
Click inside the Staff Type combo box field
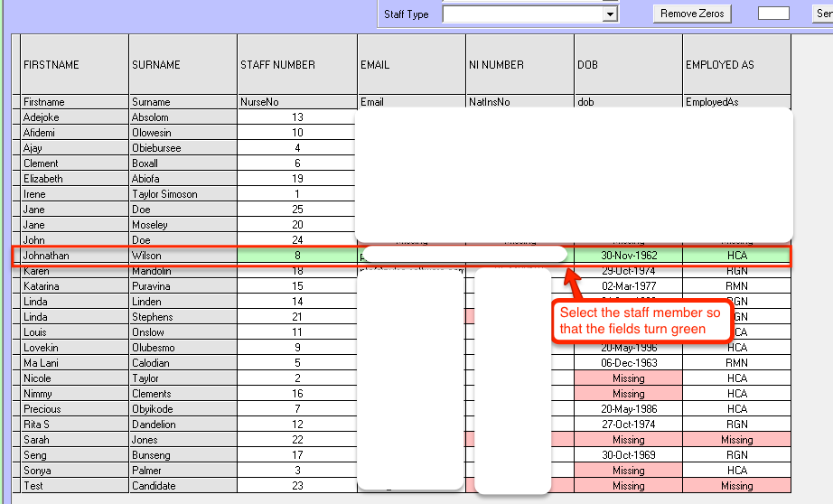pos(522,14)
